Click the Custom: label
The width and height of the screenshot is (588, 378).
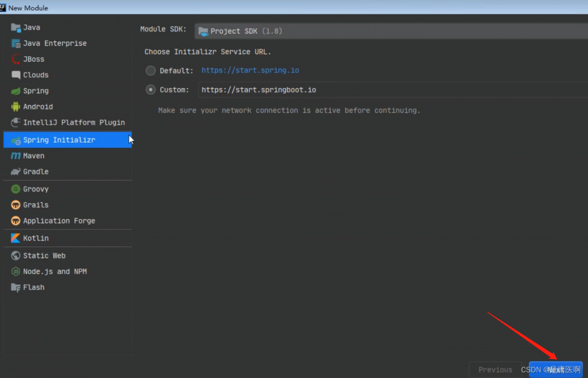pos(175,90)
